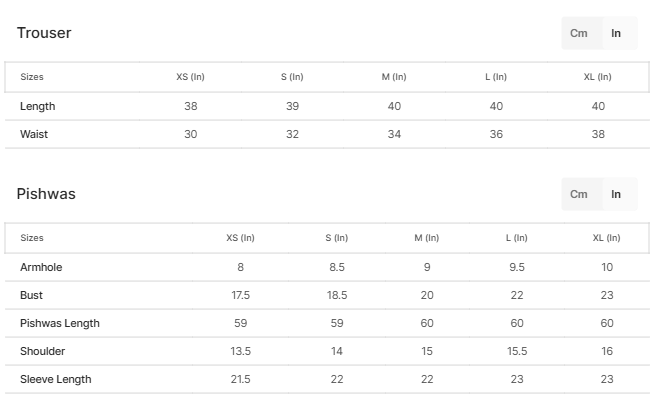Click the Trouser Length row label

pyautogui.click(x=38, y=106)
